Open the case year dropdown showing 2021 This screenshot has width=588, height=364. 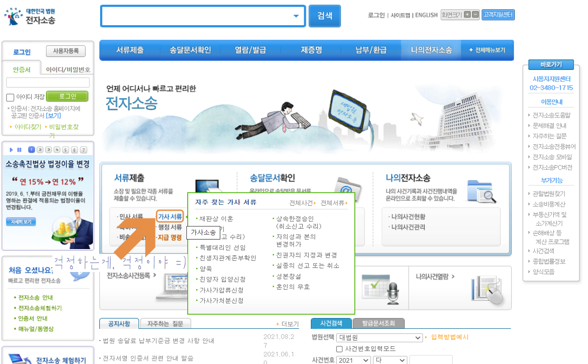pyautogui.click(x=353, y=360)
